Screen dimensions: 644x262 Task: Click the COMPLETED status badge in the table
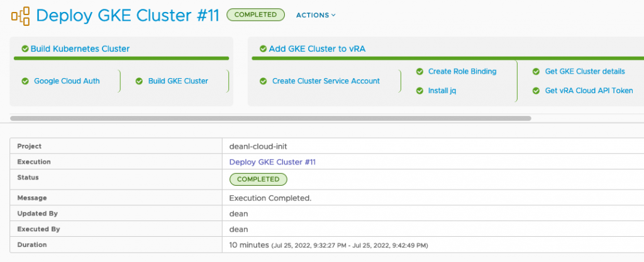[x=258, y=179]
